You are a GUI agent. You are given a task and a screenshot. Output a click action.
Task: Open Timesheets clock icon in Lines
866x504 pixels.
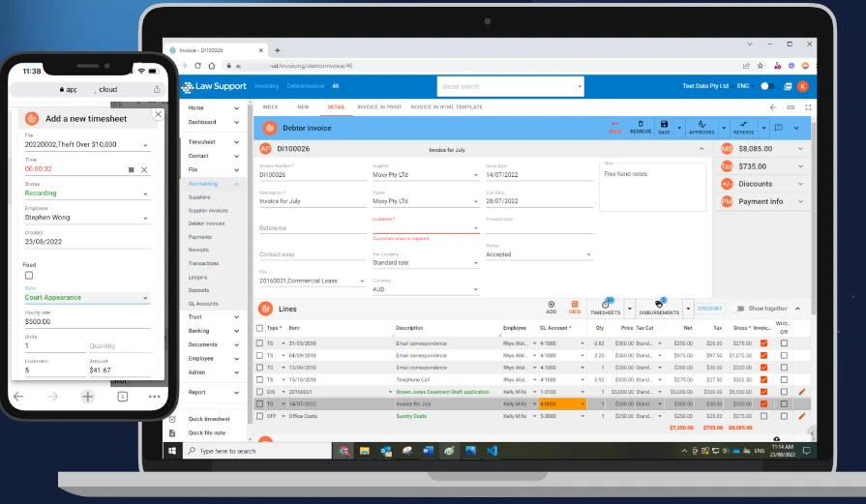coord(605,307)
